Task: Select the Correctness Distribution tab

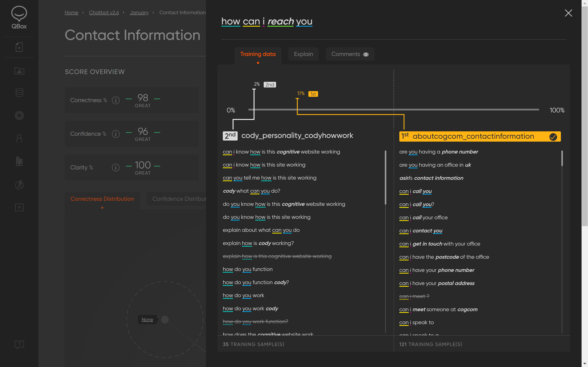Action: click(102, 199)
